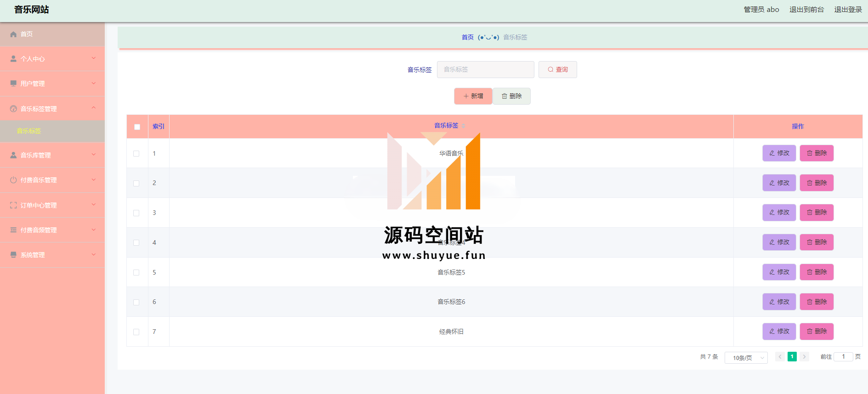Open the 付费音乐管理 menu
The width and height of the screenshot is (868, 394).
pyautogui.click(x=52, y=180)
